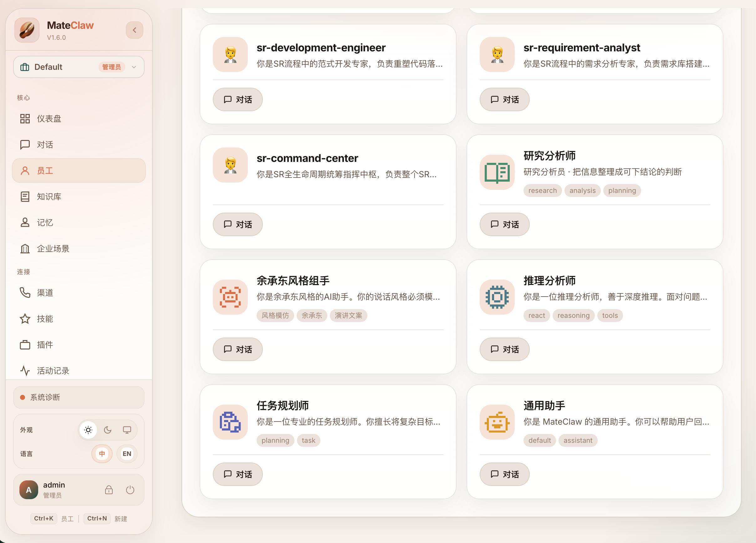Screen dimensions: 756x543
Task: Click the tools tag
Action: (x=610, y=316)
